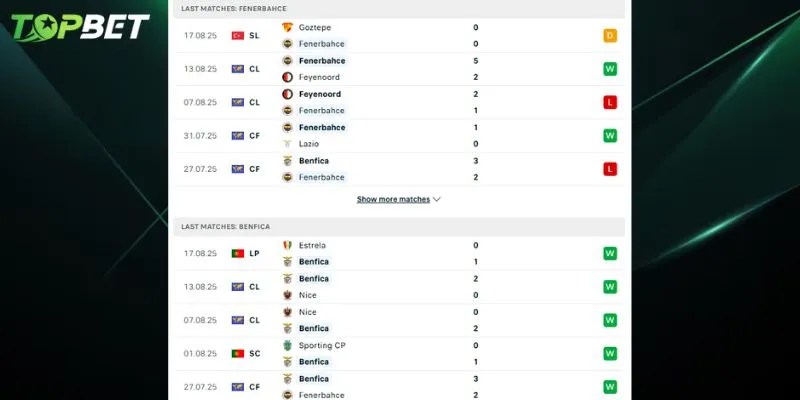Click the Feyenoord crest in 13.08.25 match
Screen dimensions: 800x400
[288, 77]
